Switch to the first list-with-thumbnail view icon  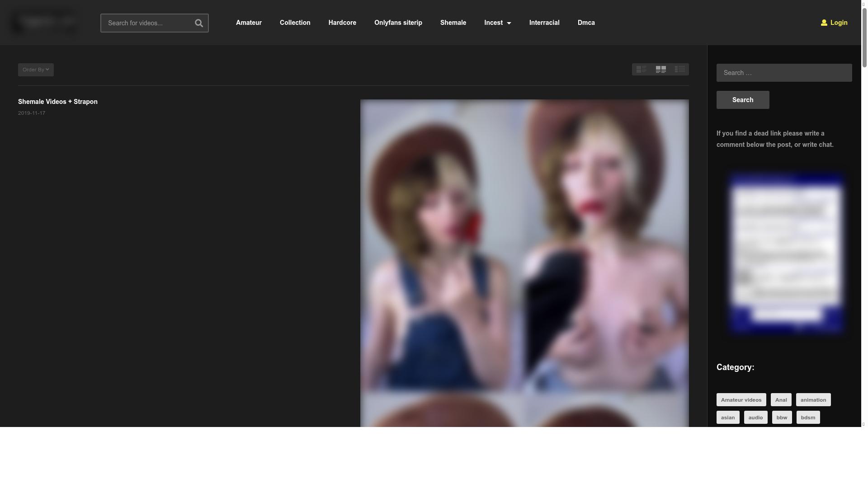[x=641, y=69]
